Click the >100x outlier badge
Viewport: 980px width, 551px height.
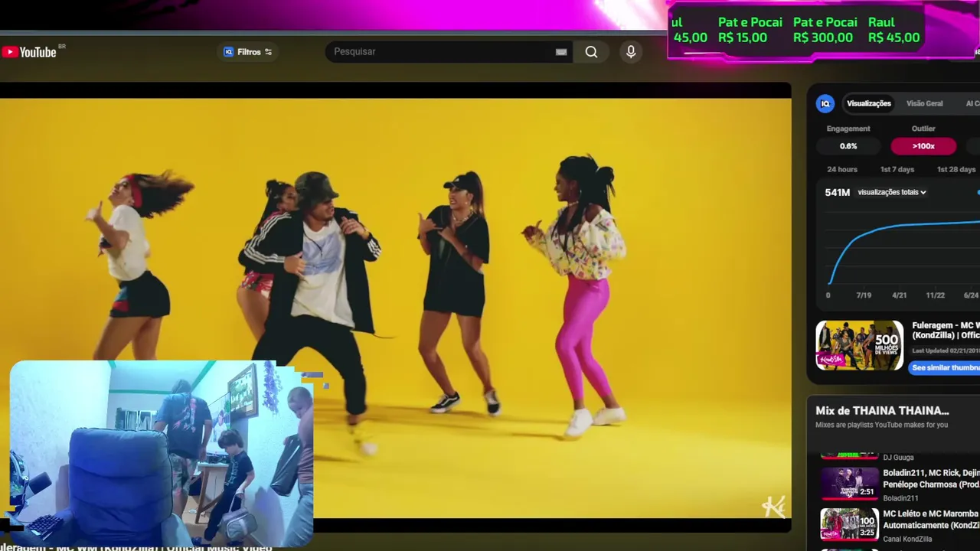click(x=923, y=146)
